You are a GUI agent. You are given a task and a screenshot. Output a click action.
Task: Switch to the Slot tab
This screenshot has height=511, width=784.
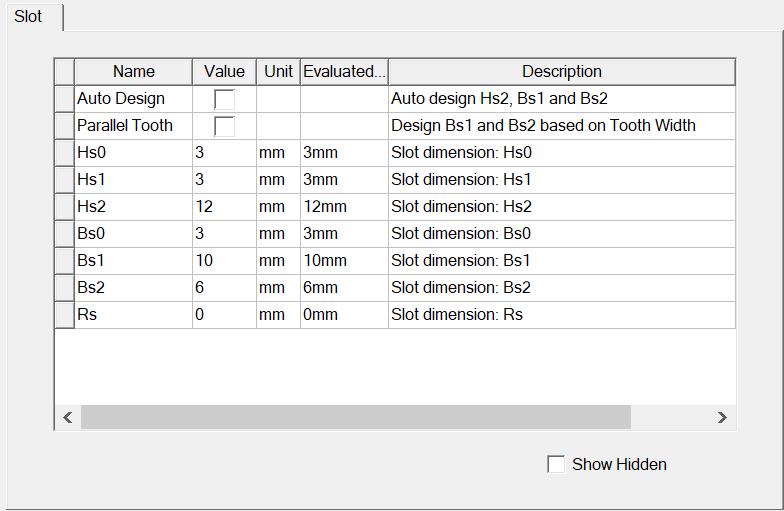click(x=33, y=16)
